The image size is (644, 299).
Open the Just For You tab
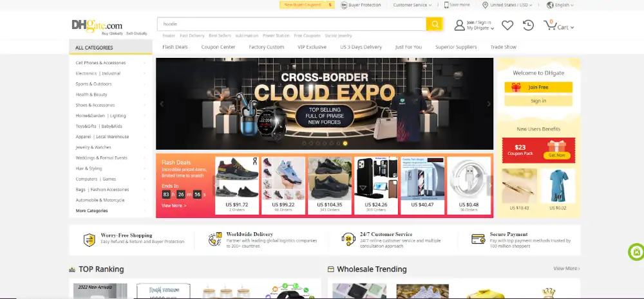click(x=408, y=47)
